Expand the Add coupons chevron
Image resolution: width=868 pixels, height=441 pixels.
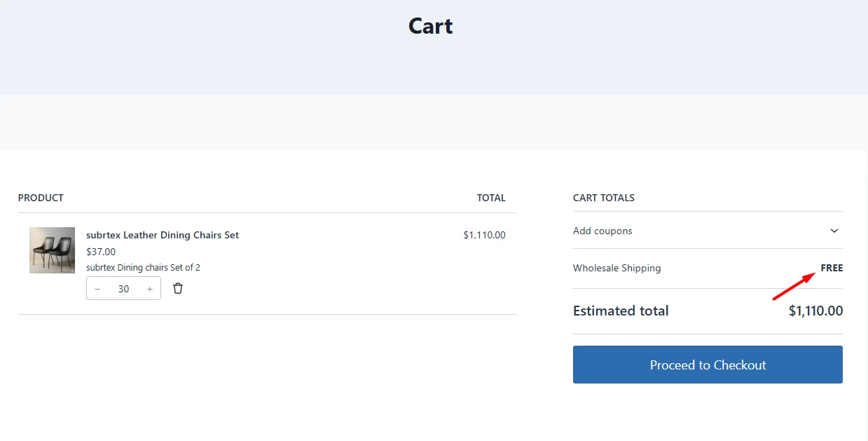point(834,231)
